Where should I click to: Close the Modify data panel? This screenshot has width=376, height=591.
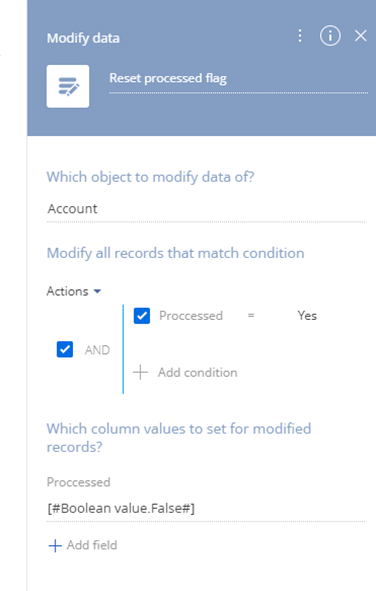coord(361,36)
